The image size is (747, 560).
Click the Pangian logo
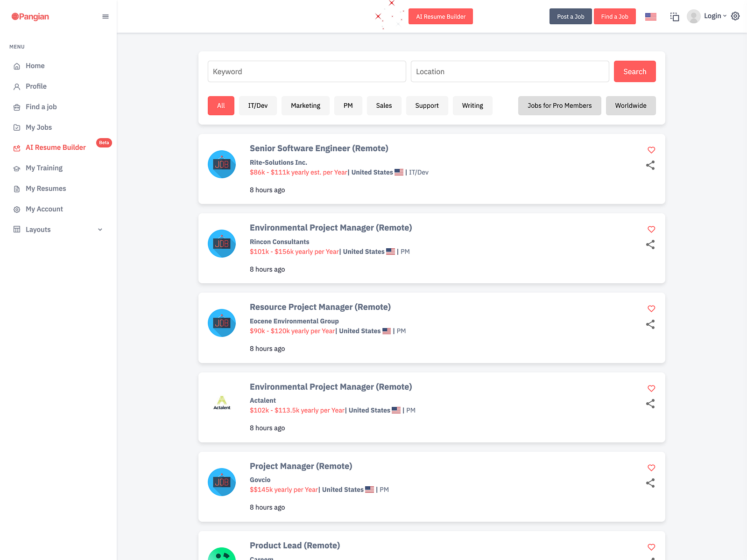click(x=29, y=16)
